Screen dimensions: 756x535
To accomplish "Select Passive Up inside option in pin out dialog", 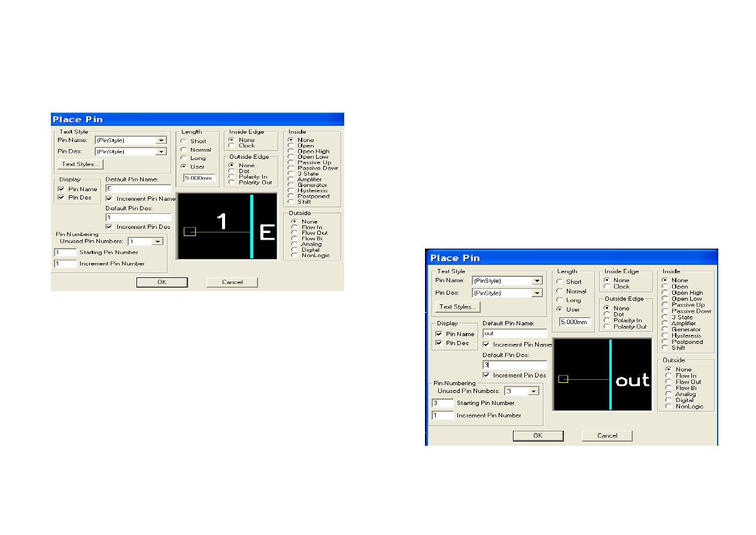I will (x=665, y=304).
